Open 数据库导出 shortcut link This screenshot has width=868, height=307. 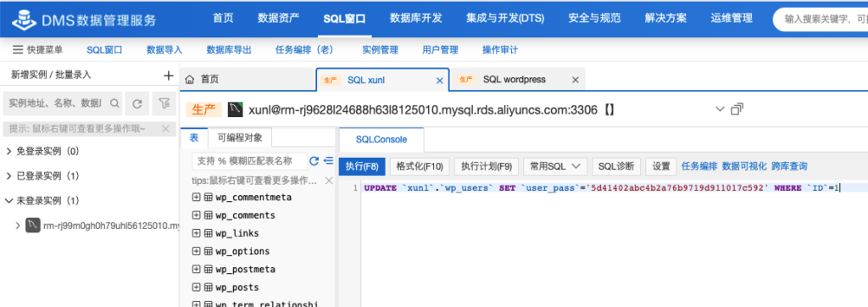[229, 50]
